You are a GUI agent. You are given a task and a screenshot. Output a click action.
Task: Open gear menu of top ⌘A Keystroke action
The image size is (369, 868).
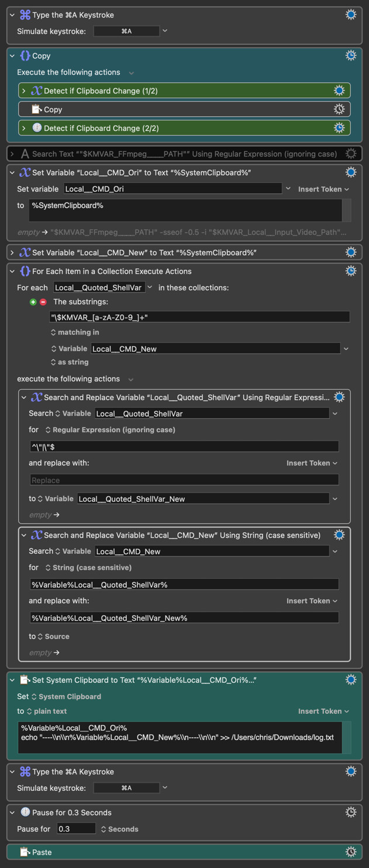pos(351,15)
